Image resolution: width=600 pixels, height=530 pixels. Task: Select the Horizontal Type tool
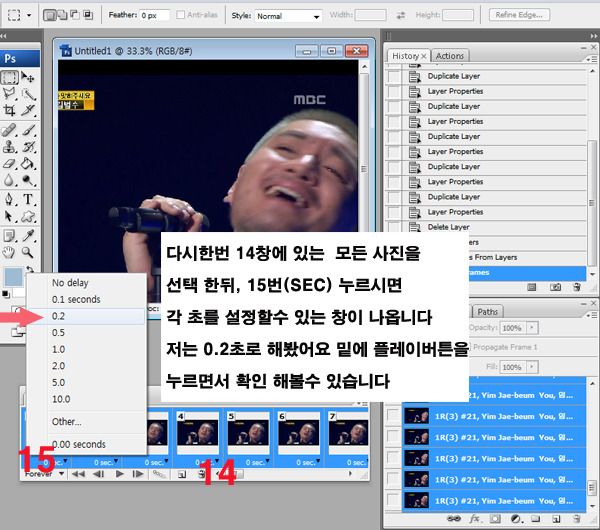pyautogui.click(x=28, y=199)
